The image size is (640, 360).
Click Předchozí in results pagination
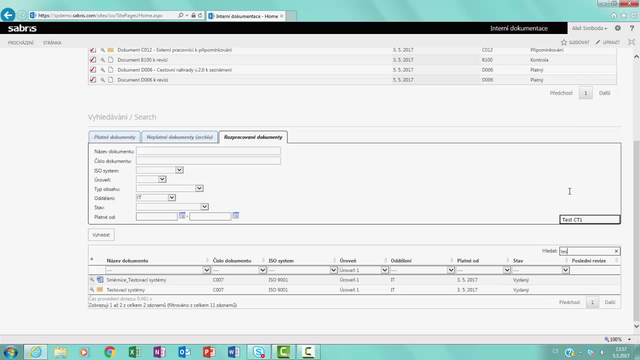click(x=569, y=302)
